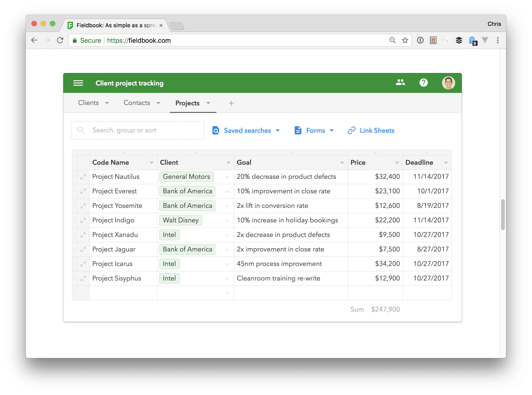This screenshot has width=532, height=395.
Task: Click the Buffer layers extension icon
Action: point(459,40)
